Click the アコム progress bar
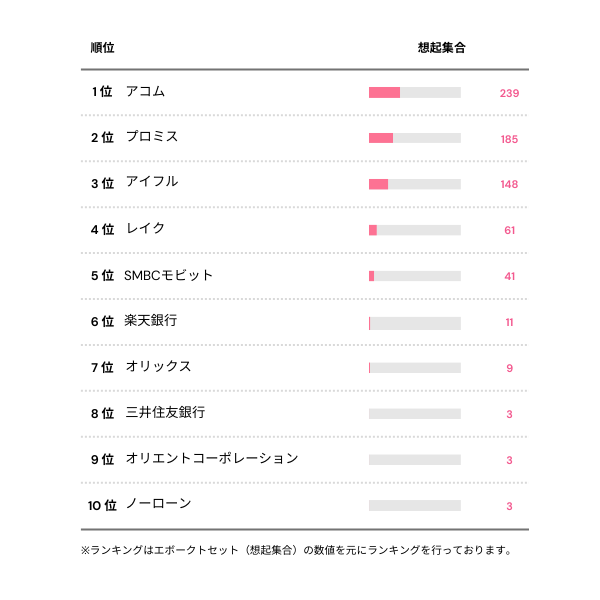Image resolution: width=600 pixels, height=600 pixels. point(415,93)
